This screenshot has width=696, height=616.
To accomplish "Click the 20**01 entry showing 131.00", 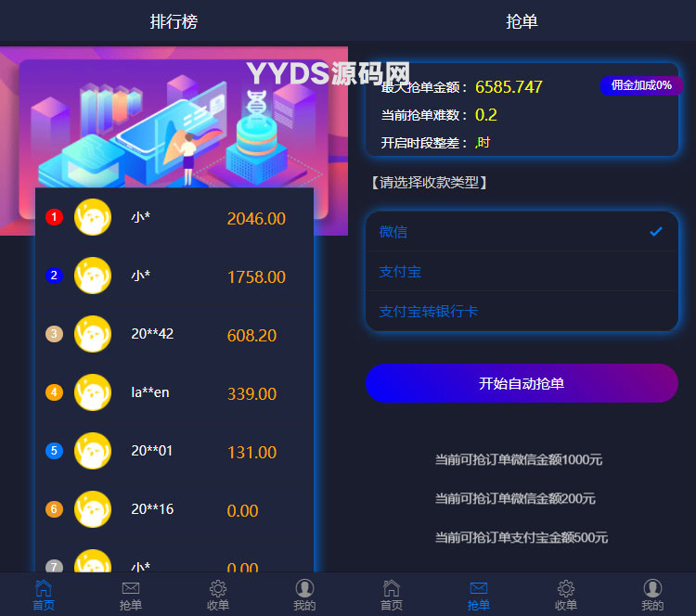I will coord(174,452).
